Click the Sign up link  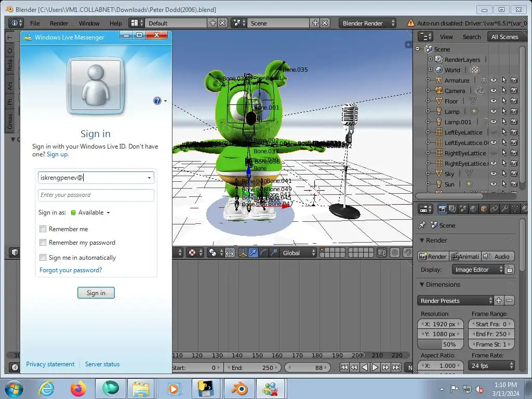tap(57, 154)
